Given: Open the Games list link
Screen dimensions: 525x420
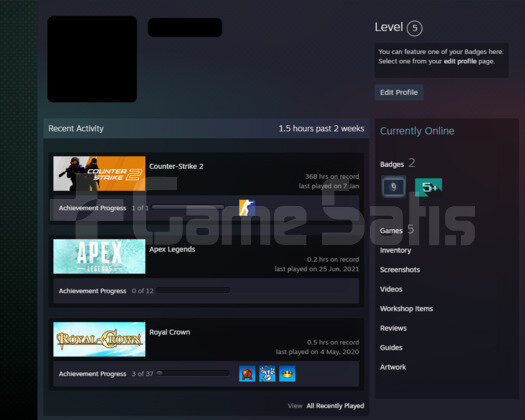Looking at the screenshot, I should pyautogui.click(x=391, y=231).
